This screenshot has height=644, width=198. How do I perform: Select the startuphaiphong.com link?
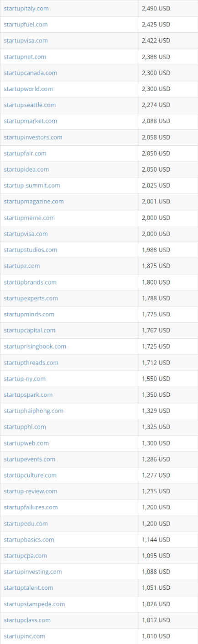[x=33, y=411]
